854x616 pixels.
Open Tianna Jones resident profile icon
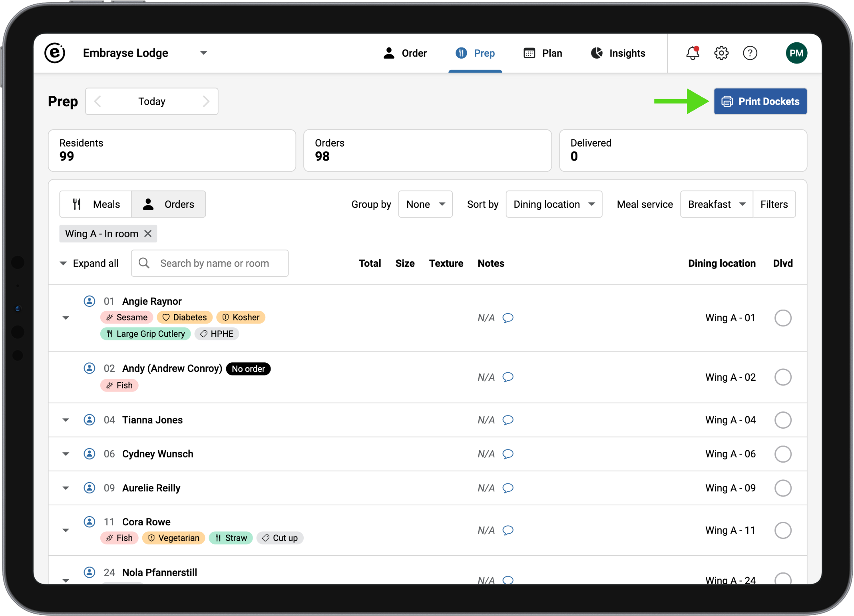tap(90, 420)
